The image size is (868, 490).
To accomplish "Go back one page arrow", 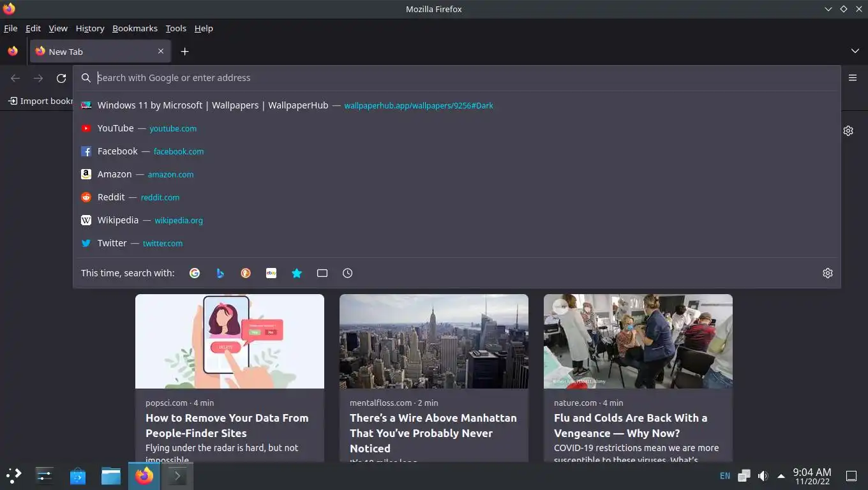I will click(x=15, y=78).
